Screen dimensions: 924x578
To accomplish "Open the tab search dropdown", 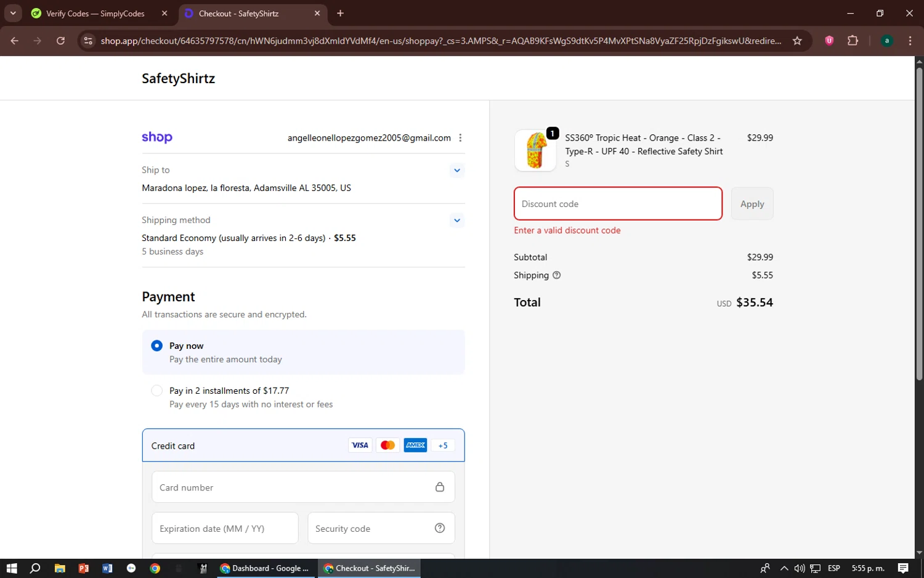I will pyautogui.click(x=13, y=13).
